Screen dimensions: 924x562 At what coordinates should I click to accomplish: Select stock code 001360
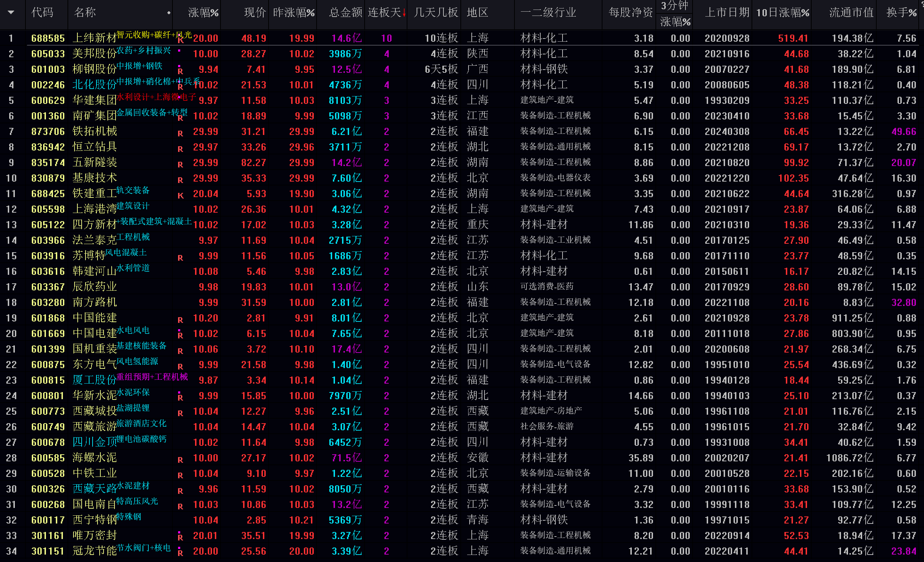click(x=48, y=116)
